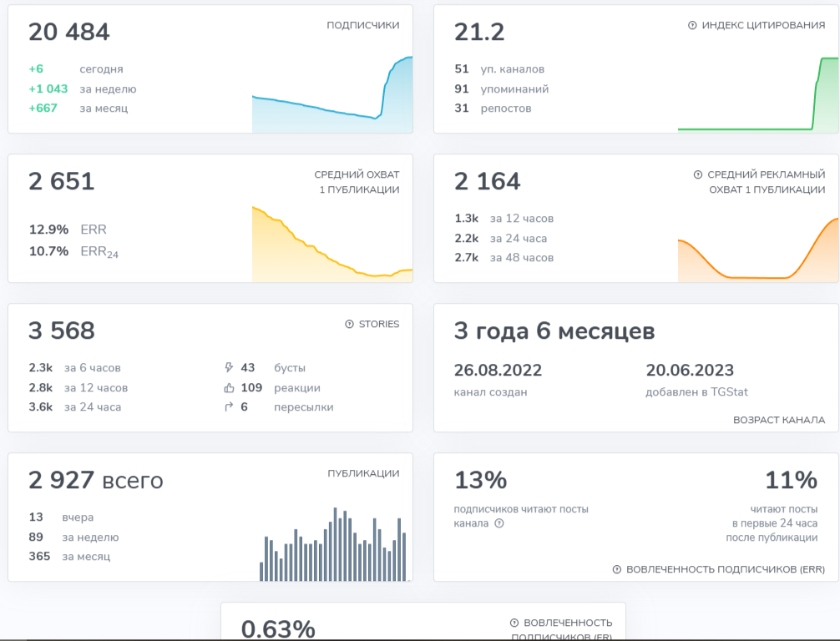The height and width of the screenshot is (641, 840).
Task: Click the ВОЗРАСТ КАНАЛА label
Action: click(x=779, y=421)
